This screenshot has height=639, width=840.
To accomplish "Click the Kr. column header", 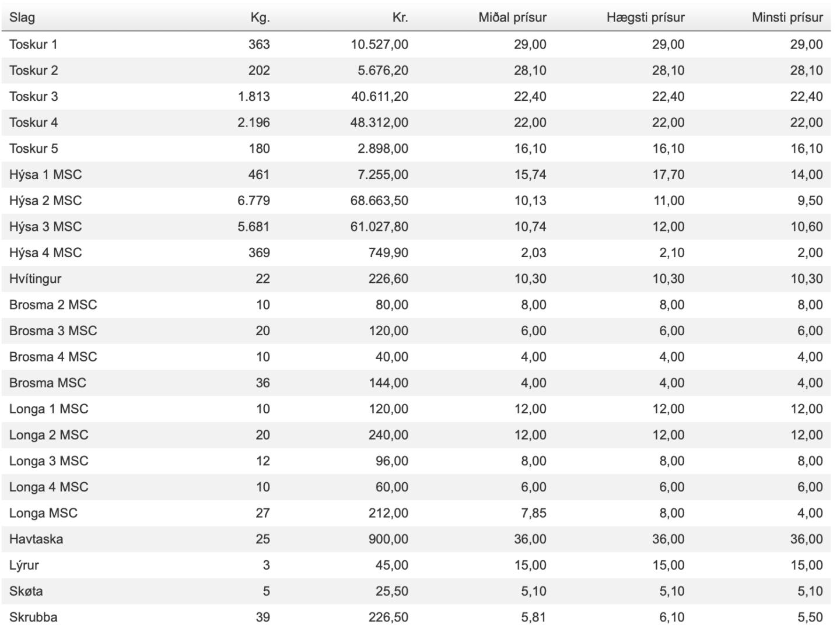I will click(x=400, y=17).
